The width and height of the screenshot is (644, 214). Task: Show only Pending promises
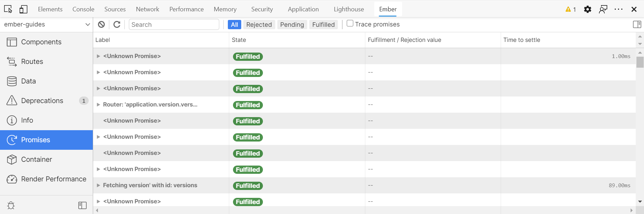(x=292, y=25)
